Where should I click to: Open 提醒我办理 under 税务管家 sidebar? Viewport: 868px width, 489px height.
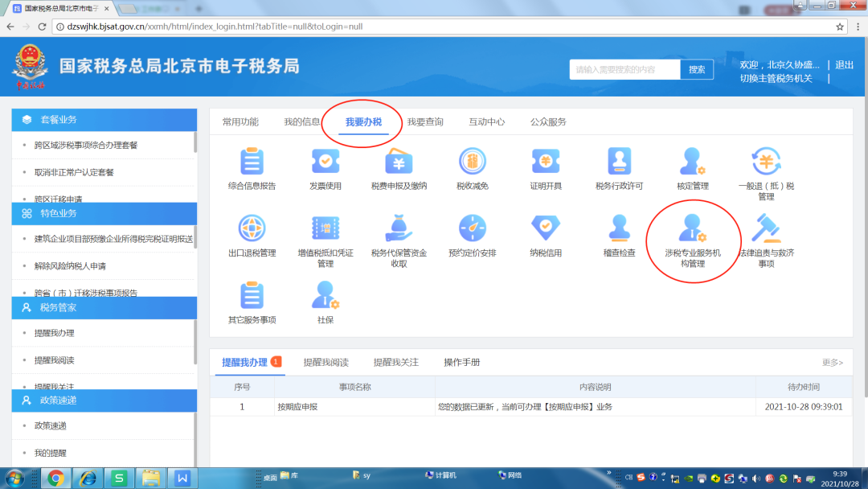click(55, 333)
